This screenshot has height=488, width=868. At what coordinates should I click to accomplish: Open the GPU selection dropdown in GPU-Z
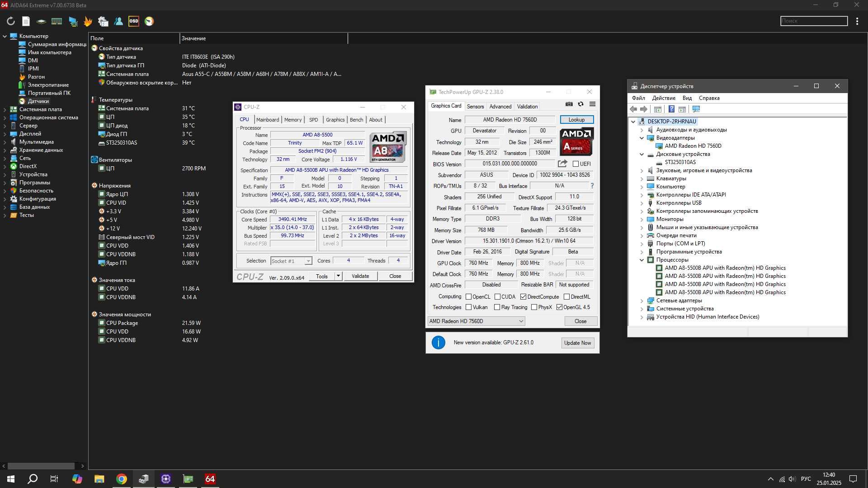tap(476, 321)
